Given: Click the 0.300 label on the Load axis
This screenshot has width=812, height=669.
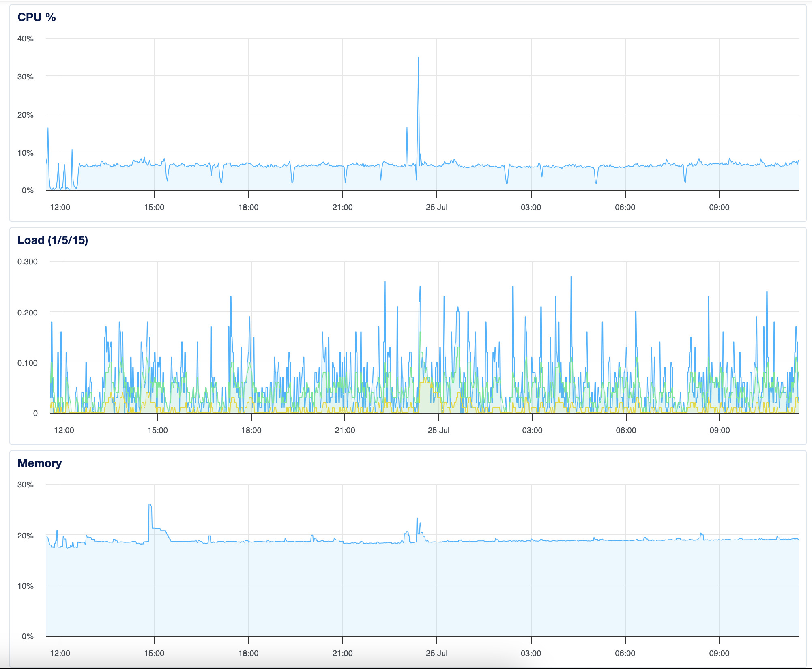Looking at the screenshot, I should 27,262.
